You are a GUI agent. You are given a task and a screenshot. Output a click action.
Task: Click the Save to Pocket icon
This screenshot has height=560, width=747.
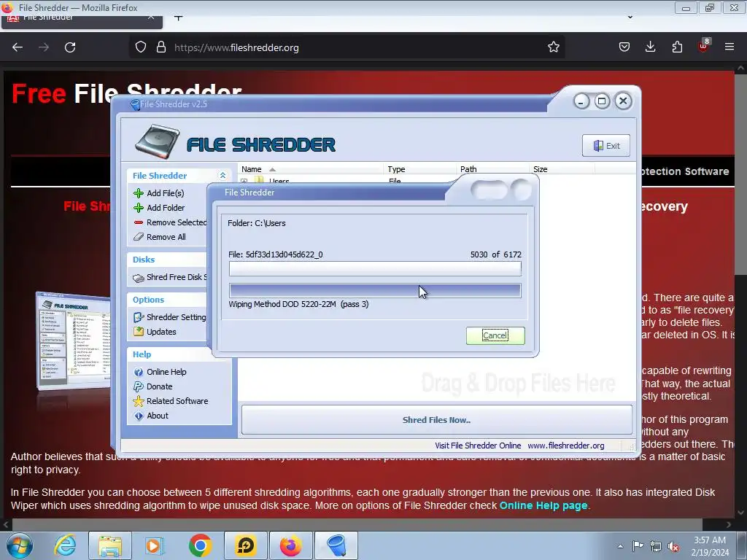click(x=624, y=47)
